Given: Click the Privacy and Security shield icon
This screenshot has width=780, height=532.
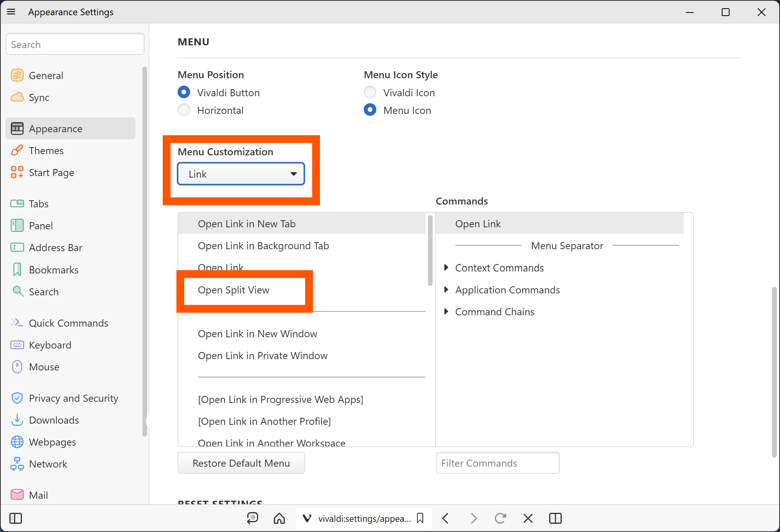Looking at the screenshot, I should pos(17,398).
